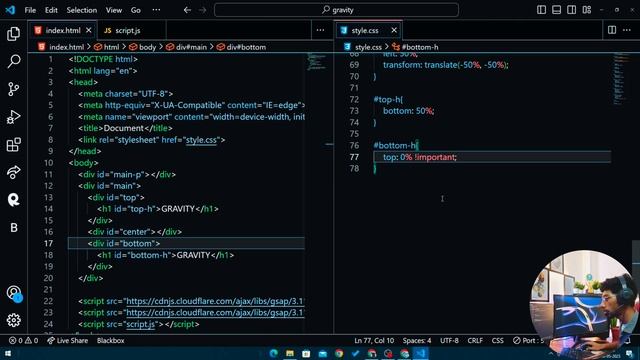Image resolution: width=640 pixels, height=360 pixels.
Task: Follow the script.js src link
Action: coord(140,324)
